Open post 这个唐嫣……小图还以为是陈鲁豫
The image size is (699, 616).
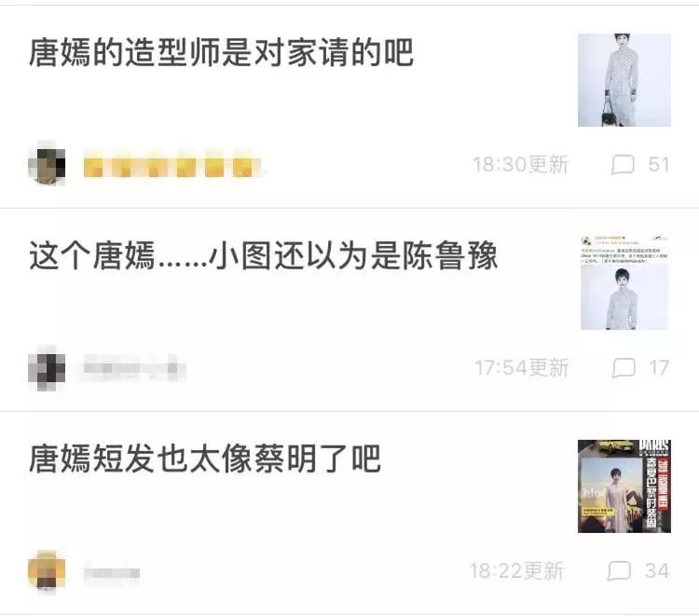(263, 256)
